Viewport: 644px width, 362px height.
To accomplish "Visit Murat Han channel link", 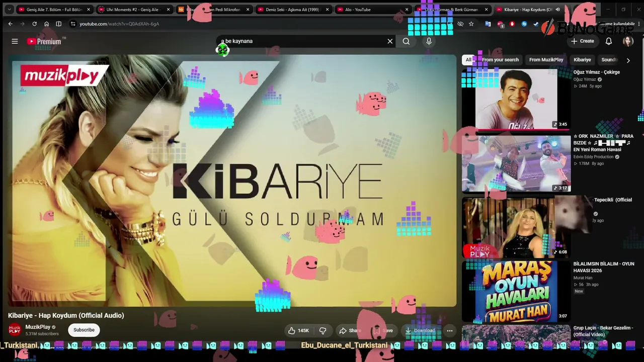I will point(583,278).
